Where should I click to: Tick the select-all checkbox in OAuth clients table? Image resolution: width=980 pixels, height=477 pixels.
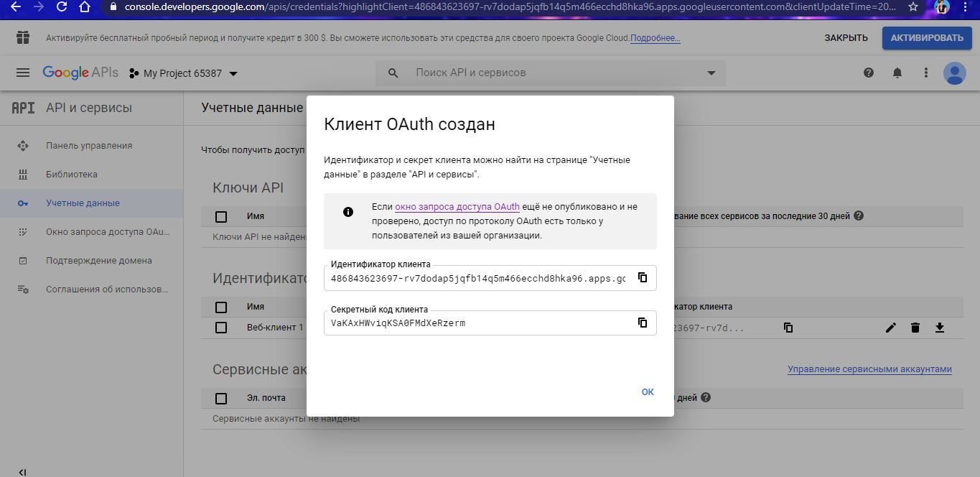(x=221, y=307)
